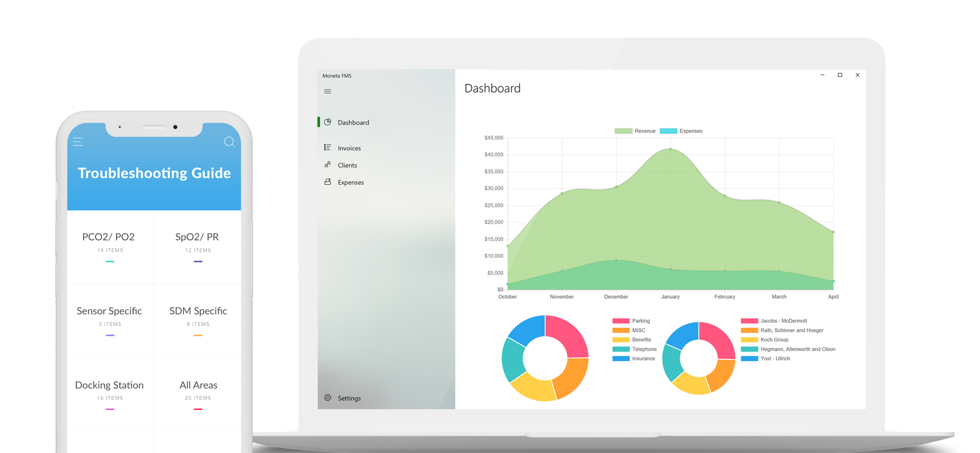This screenshot has width=980, height=453.
Task: Click the Dashboard pie chart icon
Action: (328, 122)
